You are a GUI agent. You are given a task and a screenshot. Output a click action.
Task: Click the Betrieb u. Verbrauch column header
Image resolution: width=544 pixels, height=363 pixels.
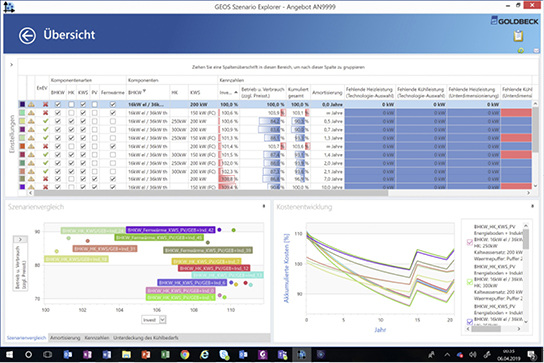(263, 92)
